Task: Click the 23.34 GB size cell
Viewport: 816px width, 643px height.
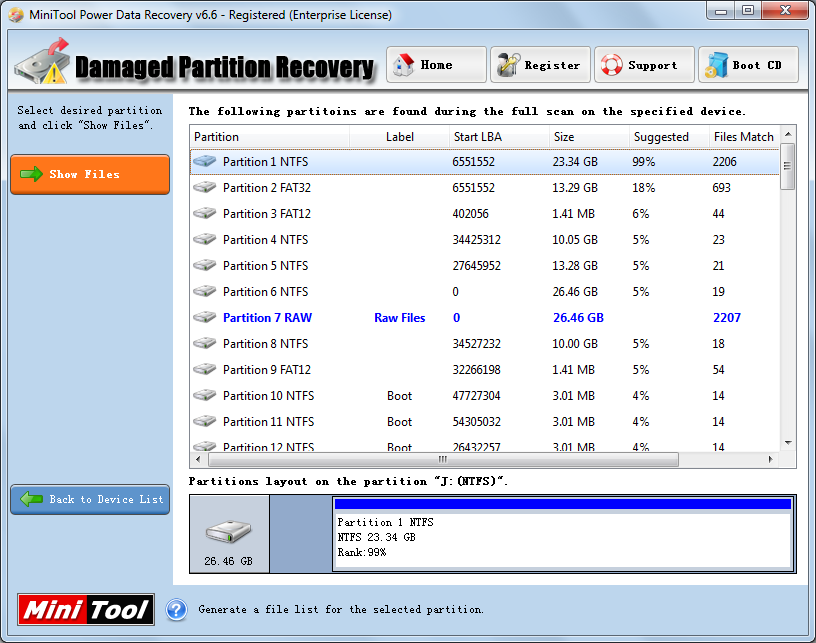Action: pos(575,162)
